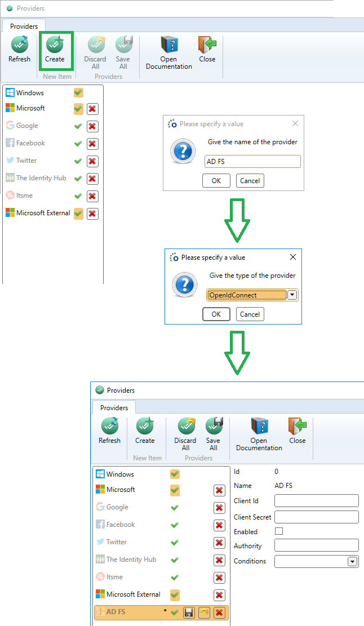
Task: Expand the Conditions dropdown
Action: pyautogui.click(x=352, y=561)
